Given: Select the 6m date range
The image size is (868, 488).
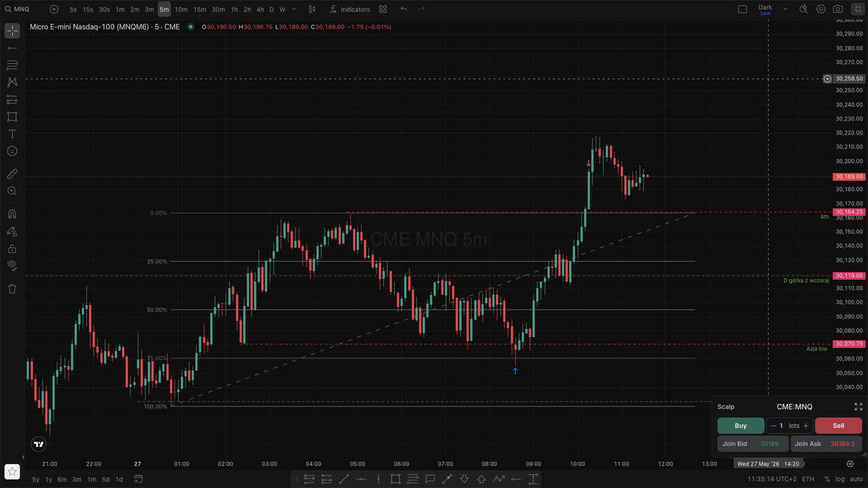Looking at the screenshot, I should click(62, 479).
